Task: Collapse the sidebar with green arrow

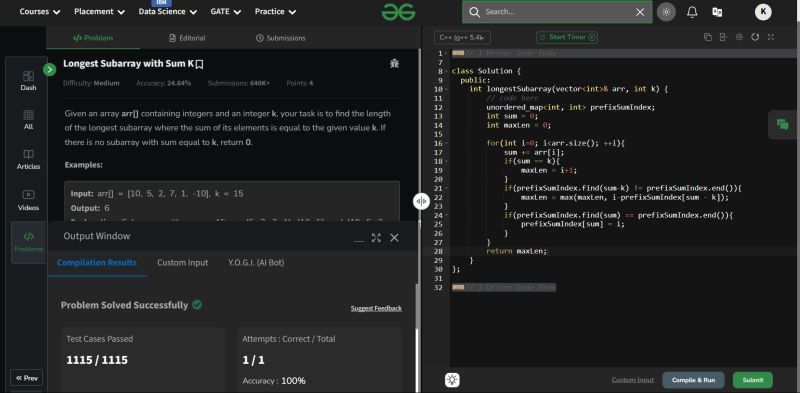Action: pyautogui.click(x=49, y=70)
